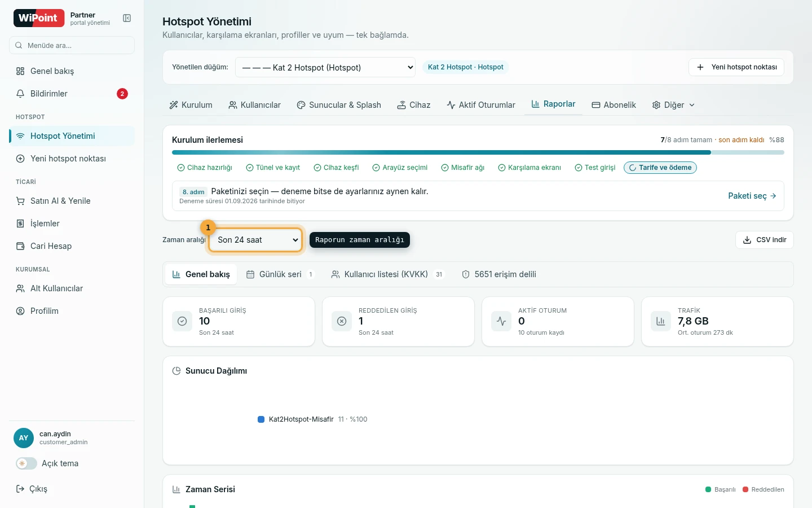The width and height of the screenshot is (812, 508).
Task: Click the İşlemler receipt icon
Action: click(20, 224)
